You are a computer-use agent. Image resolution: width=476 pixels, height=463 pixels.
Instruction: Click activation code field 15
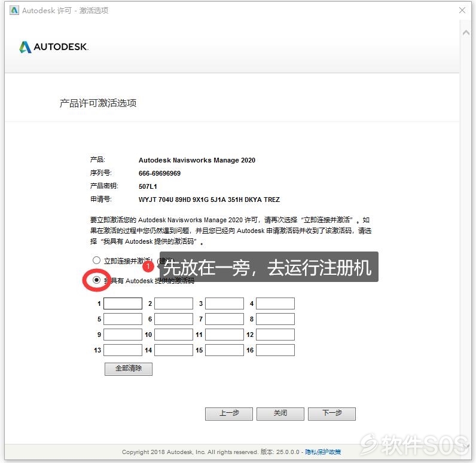tap(224, 350)
